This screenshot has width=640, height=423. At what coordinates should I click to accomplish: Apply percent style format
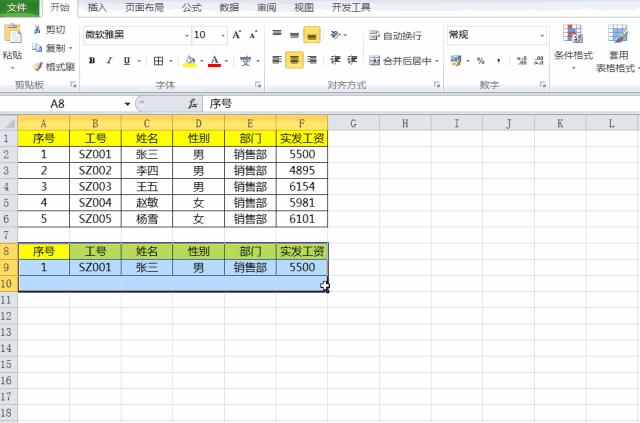tap(481, 61)
